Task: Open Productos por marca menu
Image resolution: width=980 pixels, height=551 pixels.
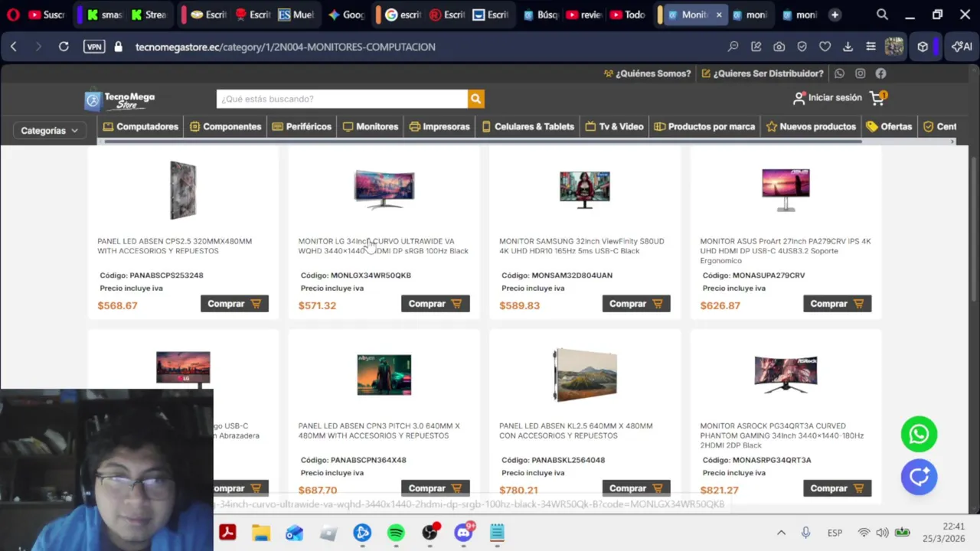Action: click(704, 126)
